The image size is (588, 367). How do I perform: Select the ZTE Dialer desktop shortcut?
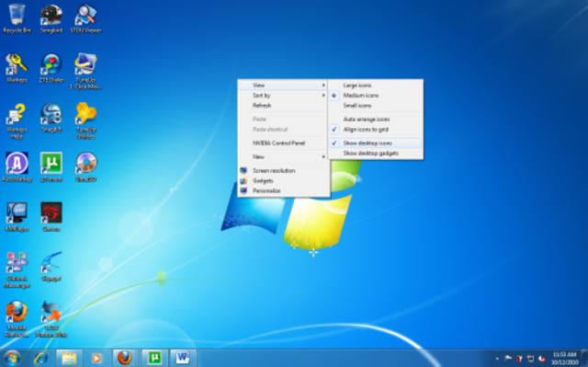tap(51, 68)
